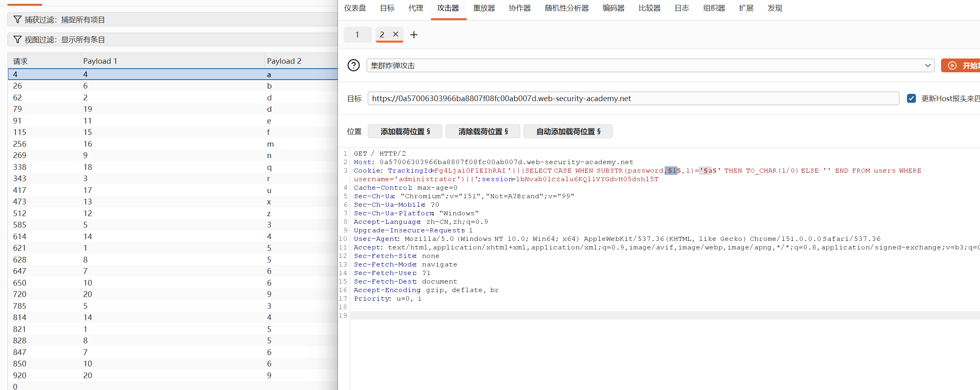The image size is (980, 390).
Task: Click the add payload position § button
Action: coord(405,132)
